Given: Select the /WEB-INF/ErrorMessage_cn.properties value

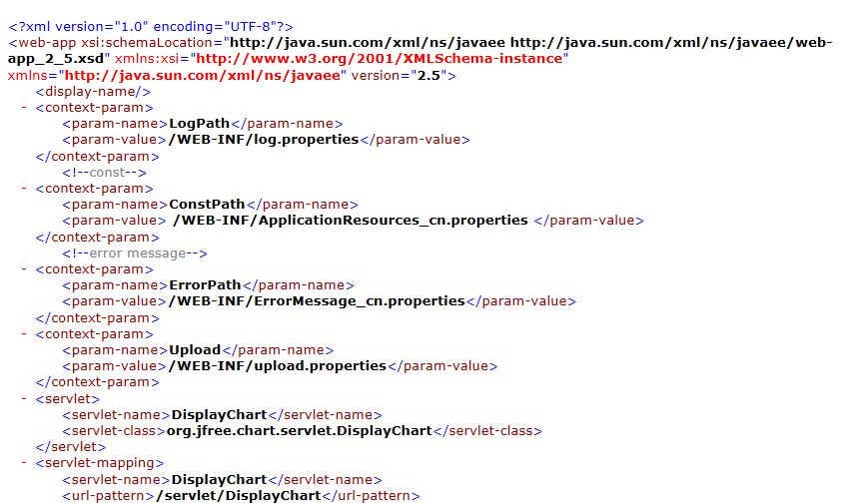Looking at the screenshot, I should (317, 300).
